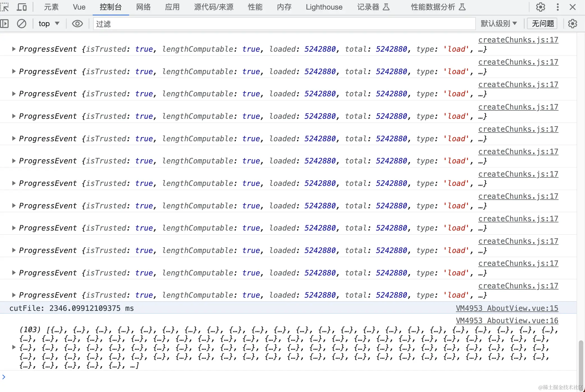Toggle device toolbar icon

point(21,7)
